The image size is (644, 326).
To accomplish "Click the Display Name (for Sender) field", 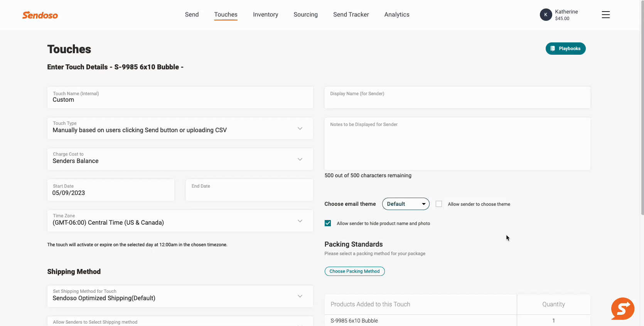I will [457, 97].
